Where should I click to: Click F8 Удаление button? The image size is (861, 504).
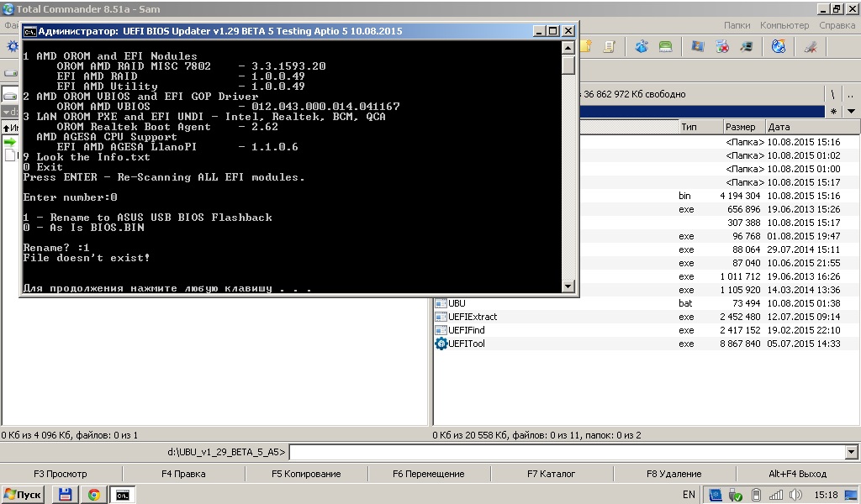coord(673,474)
